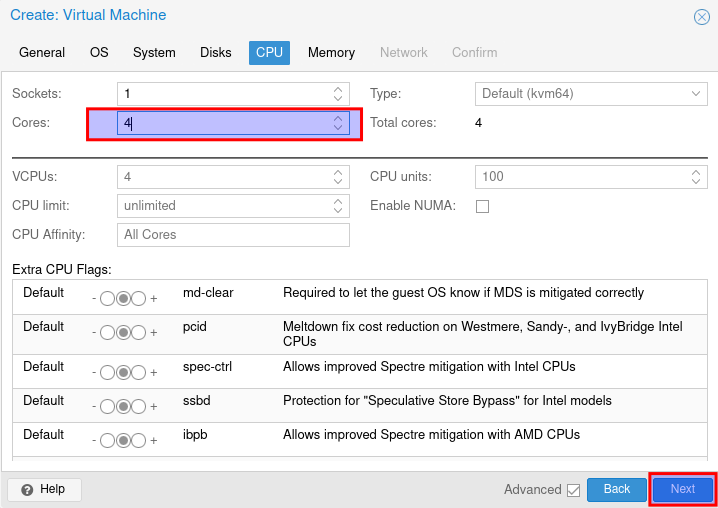The height and width of the screenshot is (508, 718).
Task: Click the Sockets spinner arrows
Action: [x=338, y=94]
